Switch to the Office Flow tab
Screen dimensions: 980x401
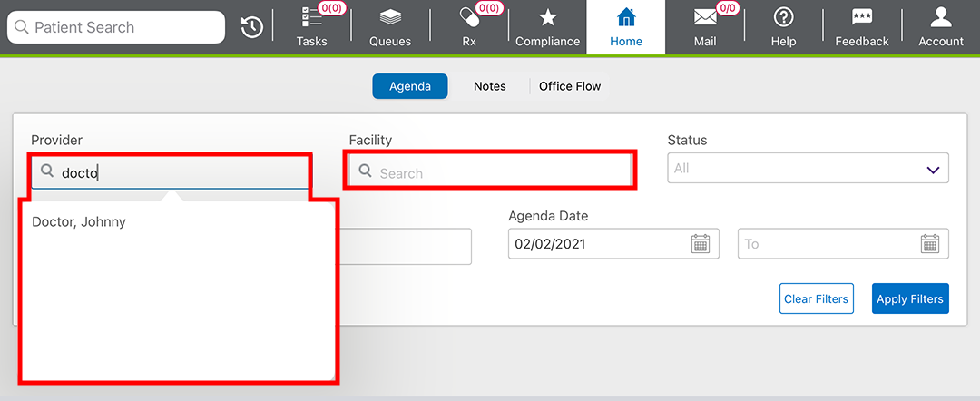click(570, 86)
